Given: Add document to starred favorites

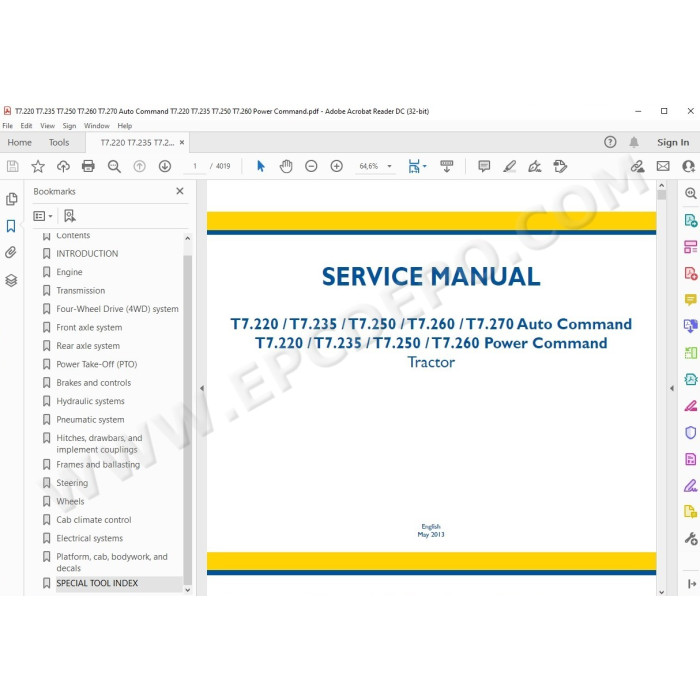Looking at the screenshot, I should [38, 167].
